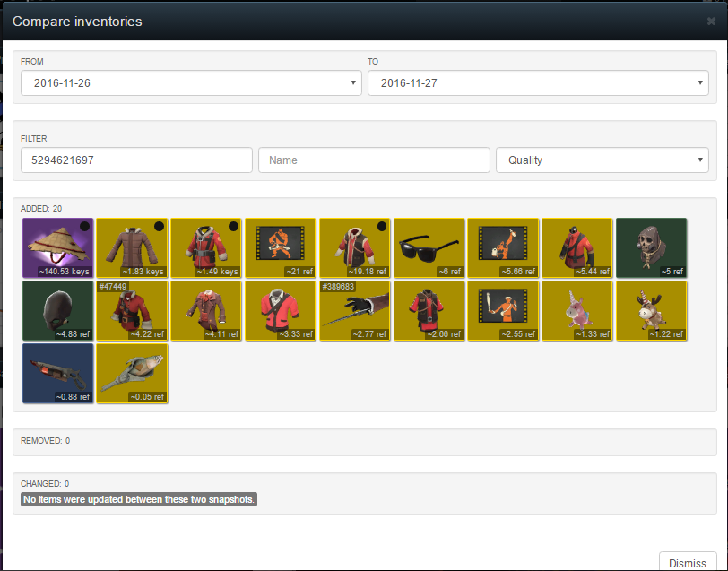Select the pink unicorn ~1.33 ref item
The image size is (728, 571).
click(577, 310)
